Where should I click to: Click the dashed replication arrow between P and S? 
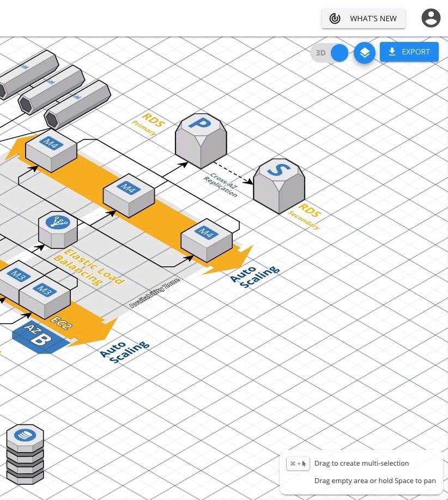(x=233, y=173)
